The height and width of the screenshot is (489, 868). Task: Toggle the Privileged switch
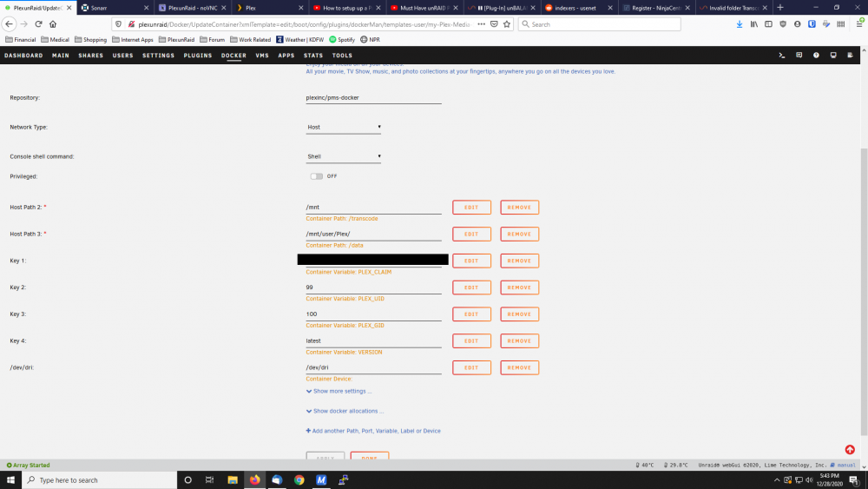(316, 176)
